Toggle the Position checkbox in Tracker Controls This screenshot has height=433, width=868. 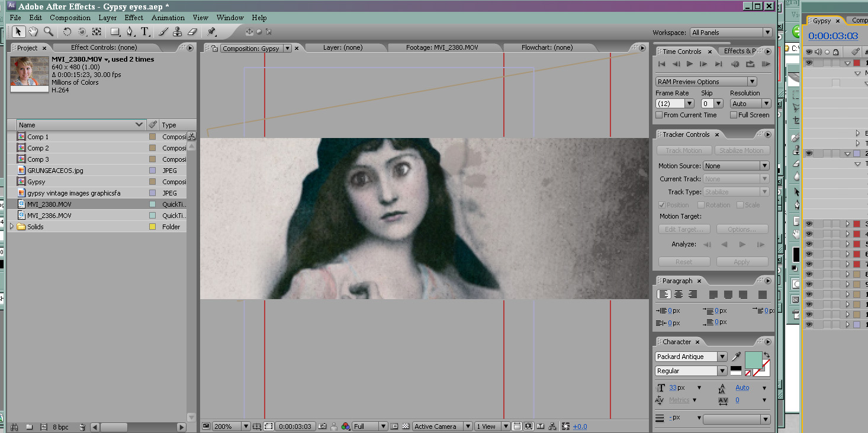[x=662, y=205]
